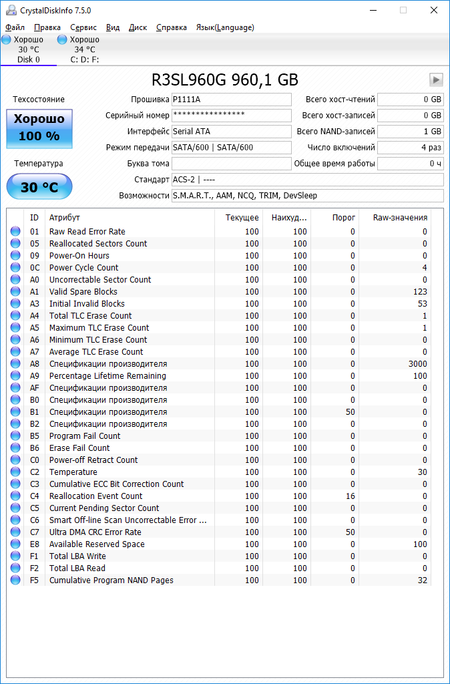Click status icon for Power Cycle Count
450x684 pixels.
[x=16, y=268]
